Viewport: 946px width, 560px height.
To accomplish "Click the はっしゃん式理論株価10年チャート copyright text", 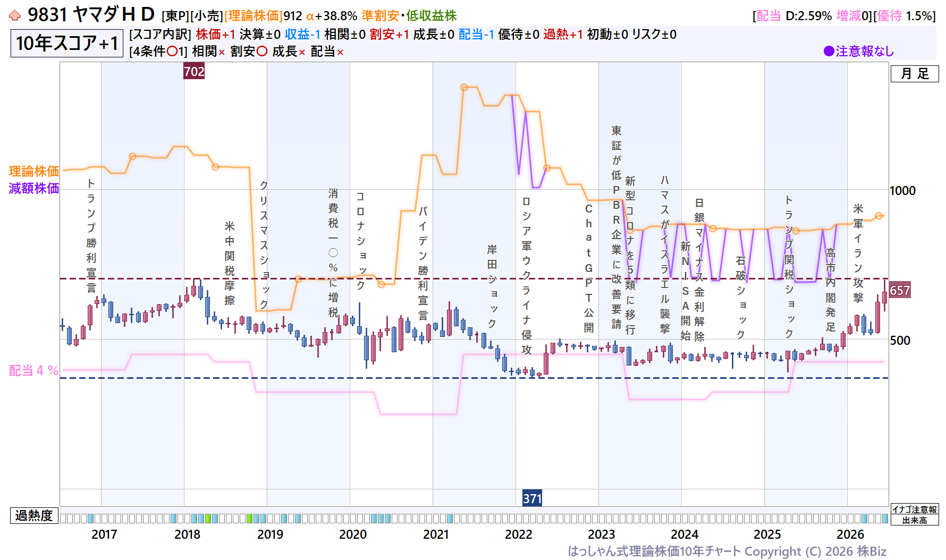I will (x=727, y=551).
